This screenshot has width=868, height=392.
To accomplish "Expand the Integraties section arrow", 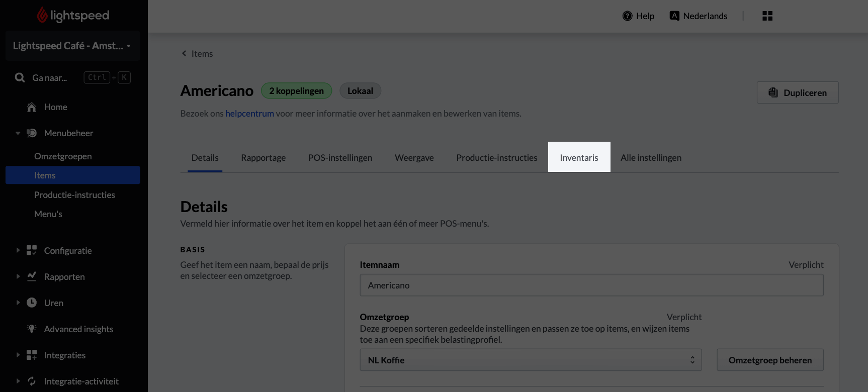I will pyautogui.click(x=18, y=355).
